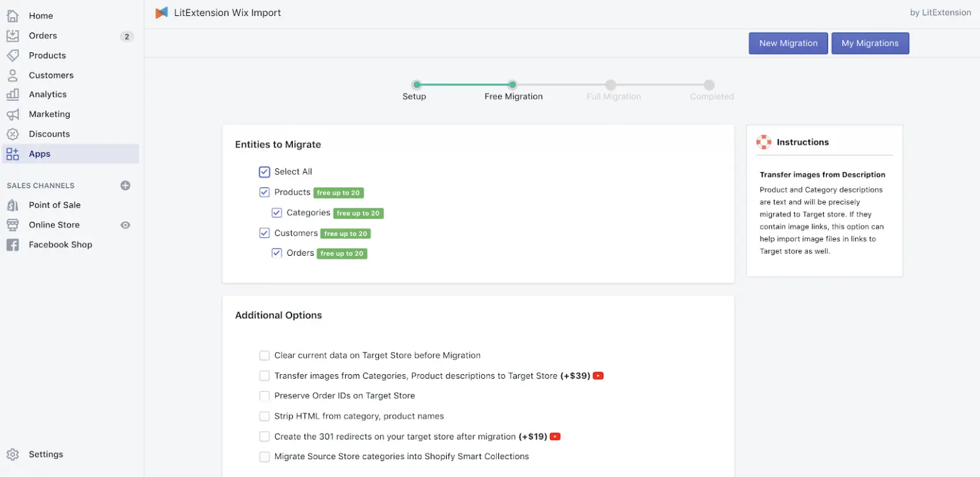980x477 pixels.
Task: Click the Customers 'free up to 20' badge
Action: pos(345,234)
